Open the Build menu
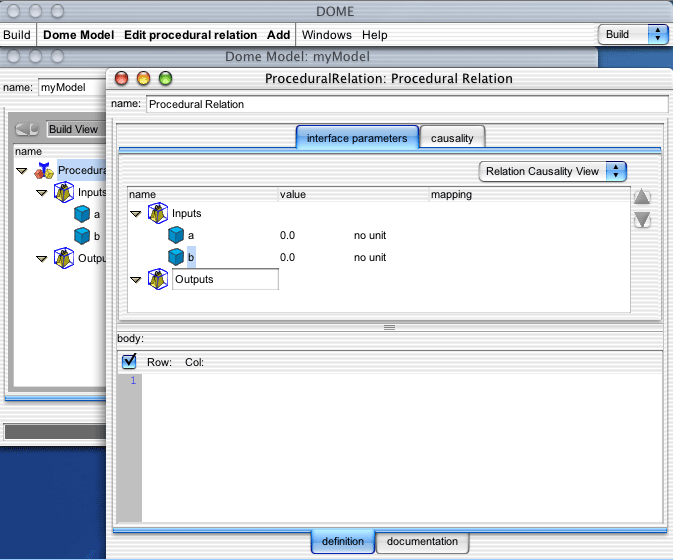Screen dimensions: 673x560 pyautogui.click(x=17, y=35)
